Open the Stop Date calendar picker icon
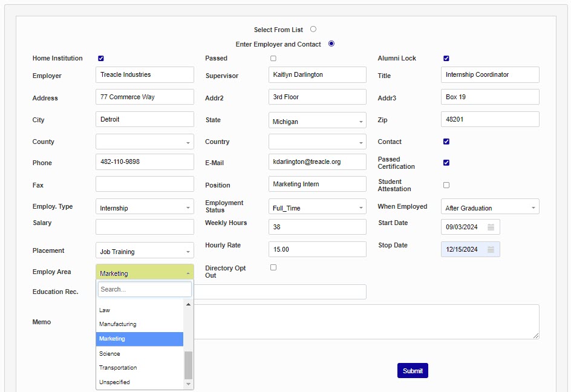The height and width of the screenshot is (392, 571). (491, 249)
